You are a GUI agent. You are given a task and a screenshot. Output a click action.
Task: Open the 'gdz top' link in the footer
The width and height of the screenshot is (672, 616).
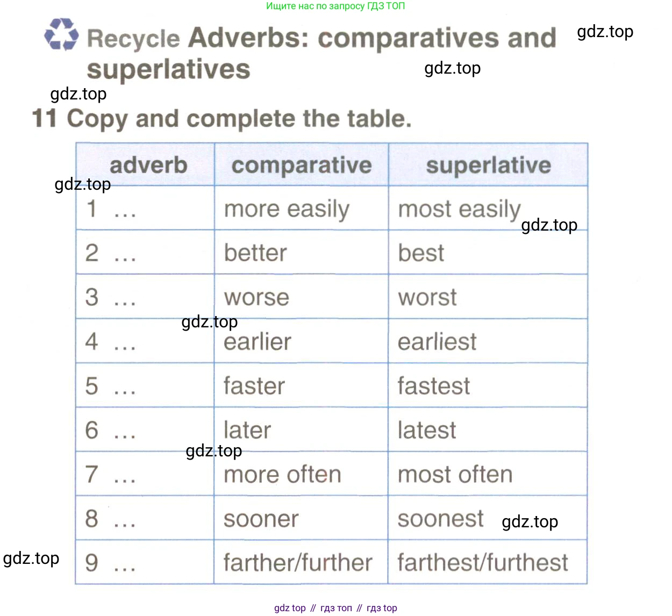pos(290,608)
